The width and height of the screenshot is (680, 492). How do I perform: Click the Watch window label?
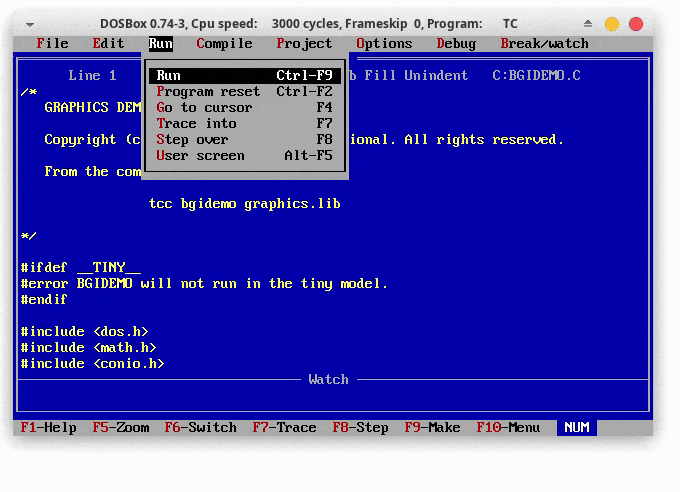(328, 380)
